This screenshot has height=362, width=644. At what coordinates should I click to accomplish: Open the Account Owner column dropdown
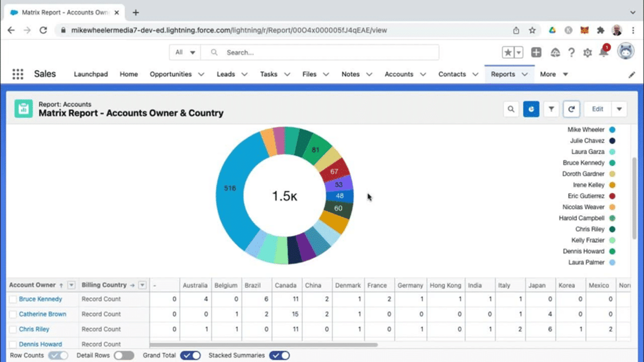pyautogui.click(x=71, y=285)
